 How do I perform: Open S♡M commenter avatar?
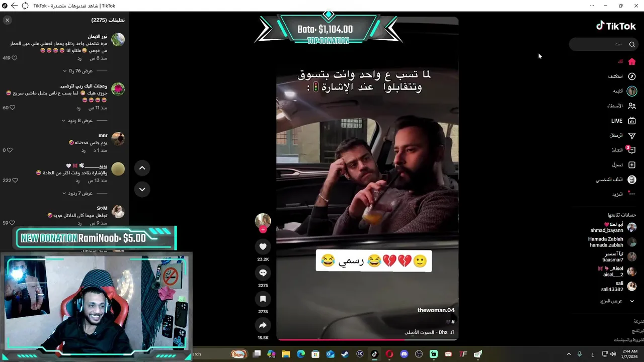click(x=118, y=211)
